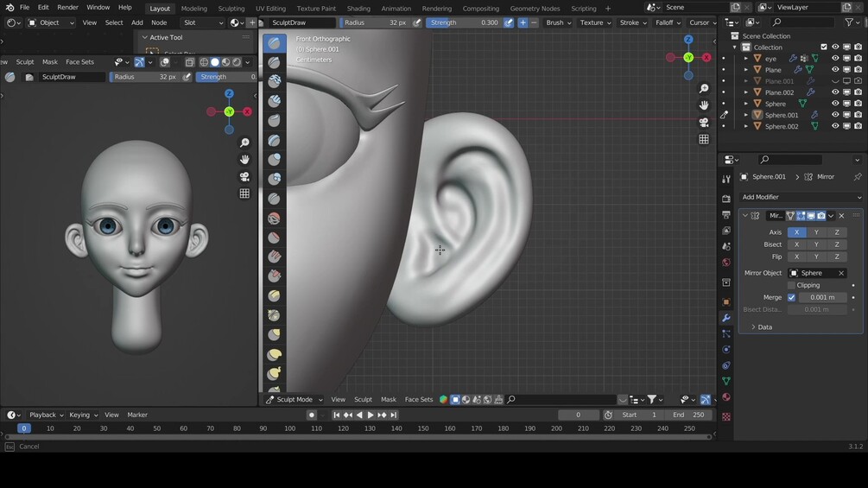The width and height of the screenshot is (868, 488).
Task: Enable Flip X button
Action: point(796,257)
